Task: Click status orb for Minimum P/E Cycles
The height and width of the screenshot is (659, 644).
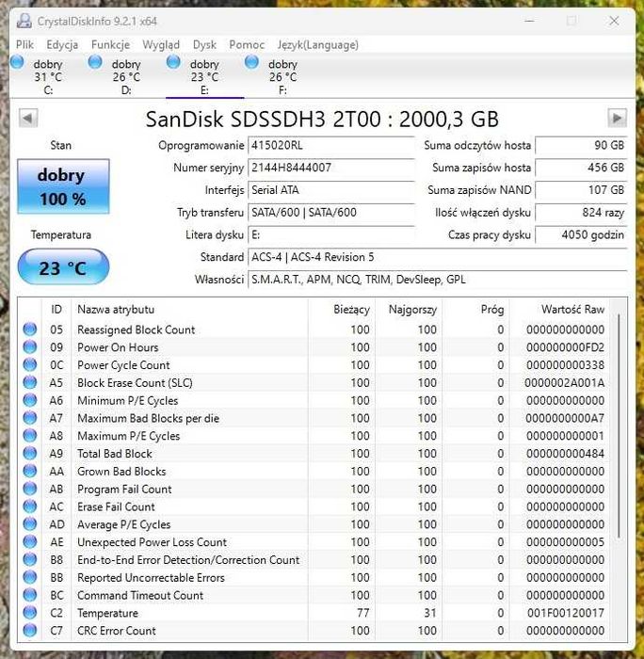Action: click(x=30, y=400)
